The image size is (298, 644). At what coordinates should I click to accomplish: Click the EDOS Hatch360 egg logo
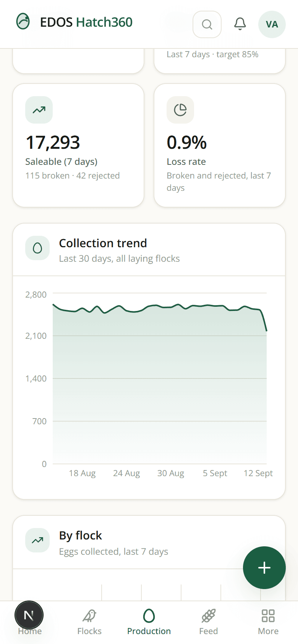point(23,22)
